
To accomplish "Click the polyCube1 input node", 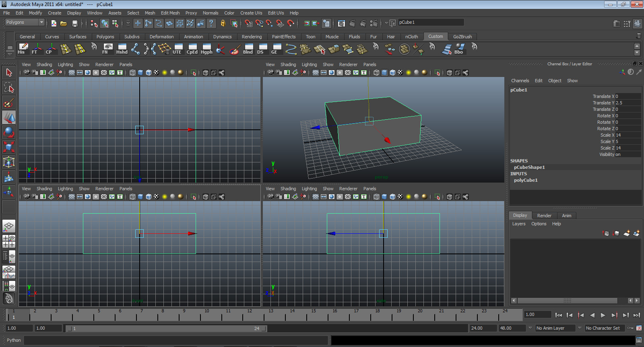I will [x=526, y=180].
